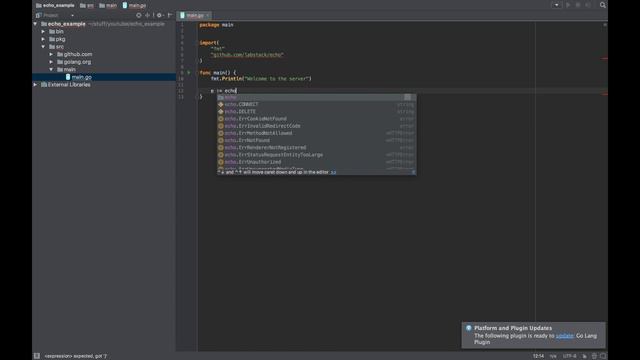Click the error stripe mark near the import
Screen dimensions: 640x360
tap(604, 58)
